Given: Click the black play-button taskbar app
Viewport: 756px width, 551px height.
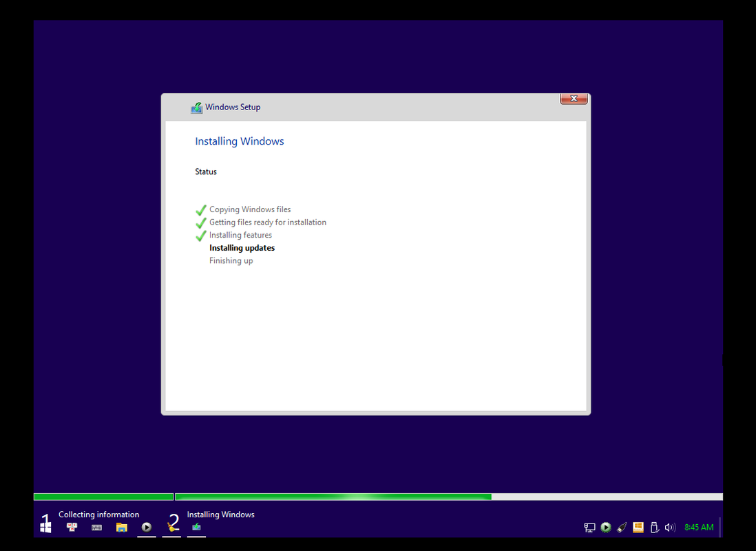Looking at the screenshot, I should pos(147,528).
